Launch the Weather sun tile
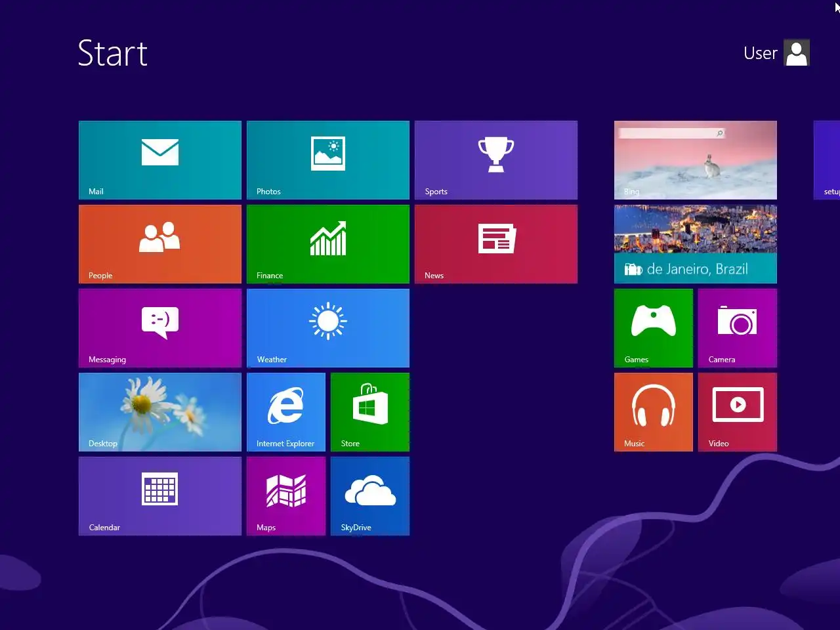This screenshot has height=630, width=840. point(328,328)
